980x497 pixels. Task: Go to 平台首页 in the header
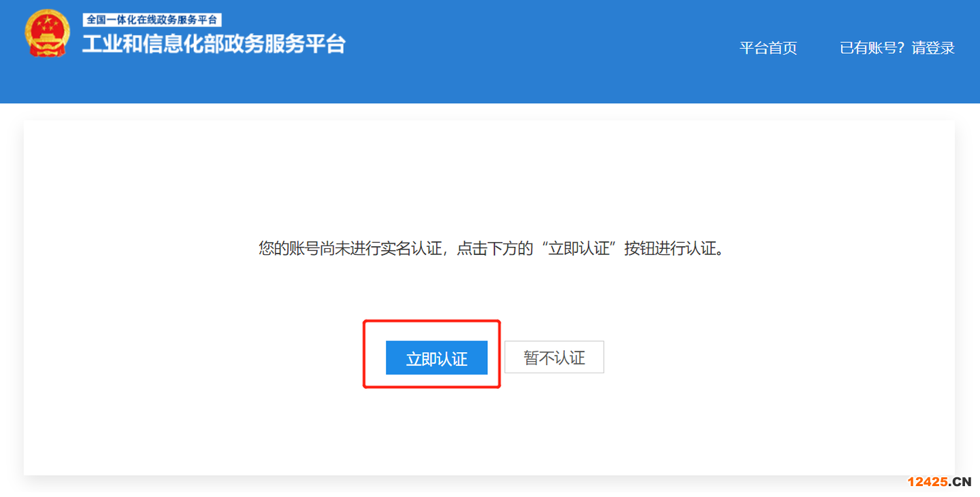pyautogui.click(x=768, y=48)
